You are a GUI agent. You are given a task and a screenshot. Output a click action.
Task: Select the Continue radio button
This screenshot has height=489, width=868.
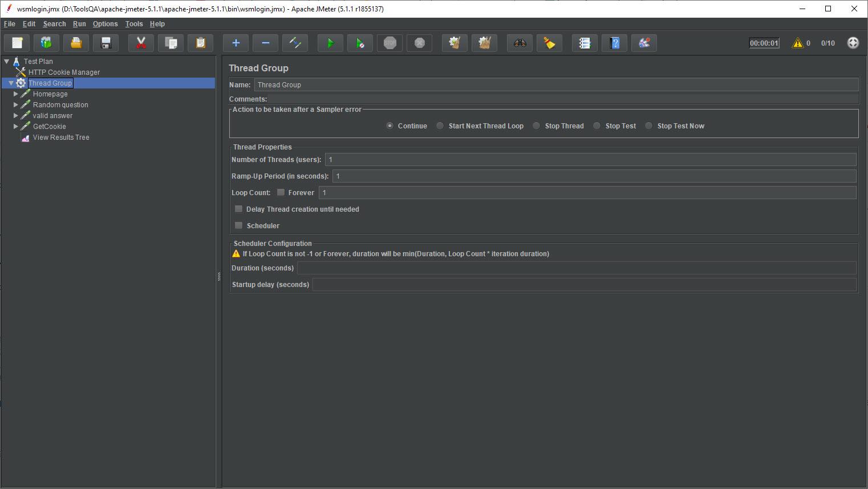coord(390,126)
